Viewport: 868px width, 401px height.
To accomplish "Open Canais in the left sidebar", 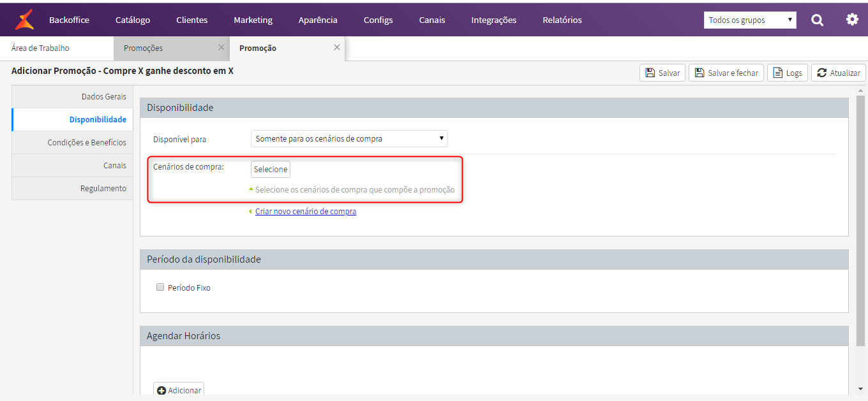I will click(x=72, y=166).
